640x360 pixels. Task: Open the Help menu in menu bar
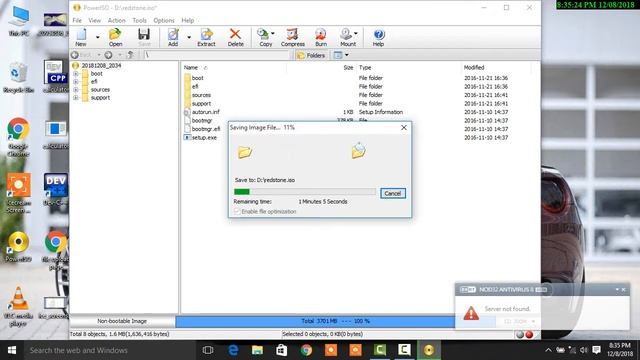click(x=187, y=20)
